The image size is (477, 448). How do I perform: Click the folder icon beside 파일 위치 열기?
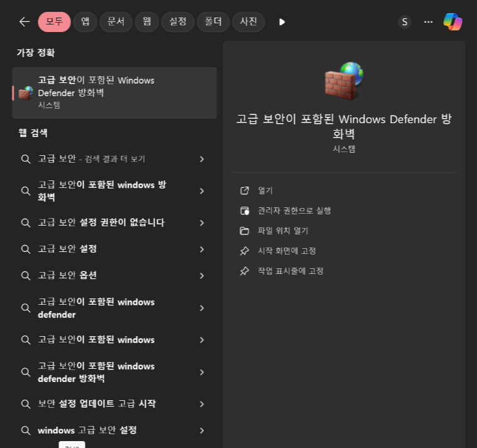(244, 231)
